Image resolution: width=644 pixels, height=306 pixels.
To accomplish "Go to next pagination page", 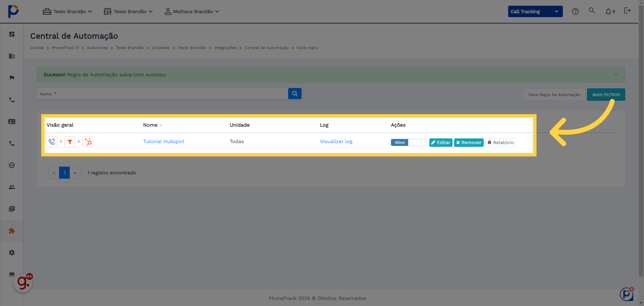I will [75, 173].
